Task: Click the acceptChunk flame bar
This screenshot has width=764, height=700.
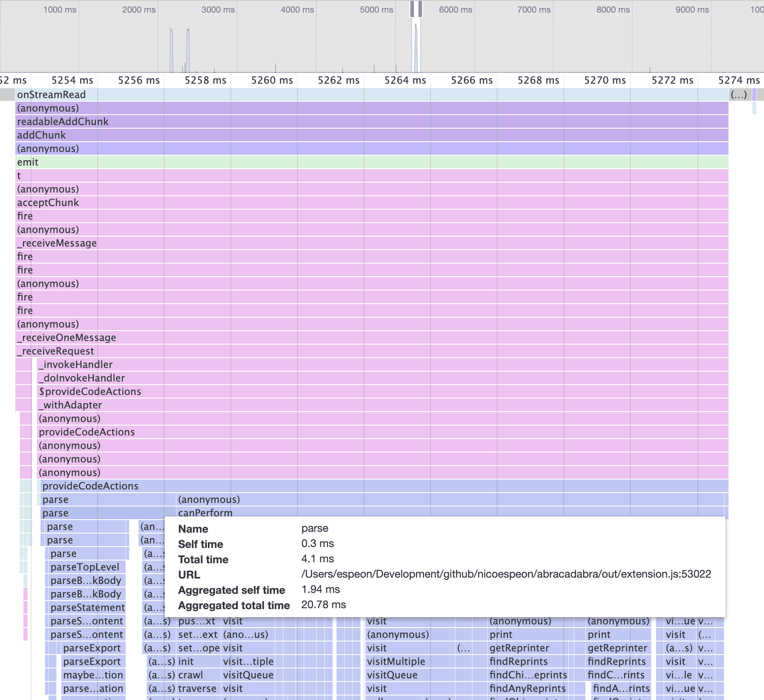Action: [x=372, y=202]
